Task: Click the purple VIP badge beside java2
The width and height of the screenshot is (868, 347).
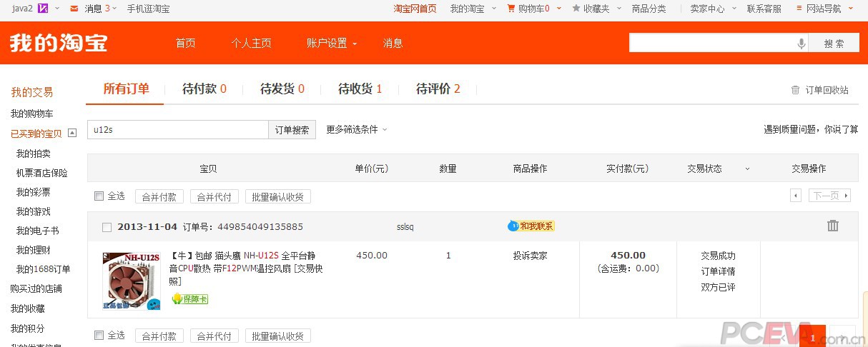Action: [43, 9]
